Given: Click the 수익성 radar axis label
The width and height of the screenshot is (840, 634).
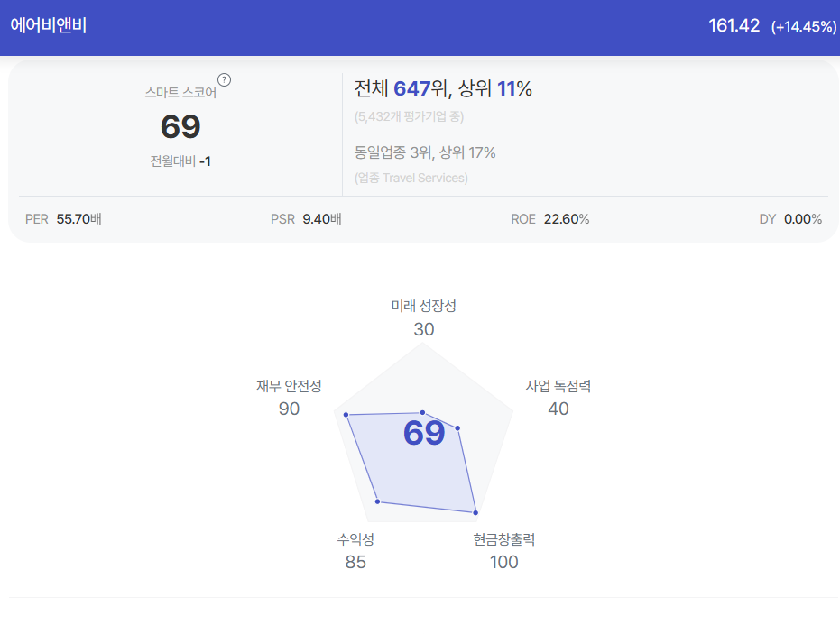Looking at the screenshot, I should (x=355, y=539).
